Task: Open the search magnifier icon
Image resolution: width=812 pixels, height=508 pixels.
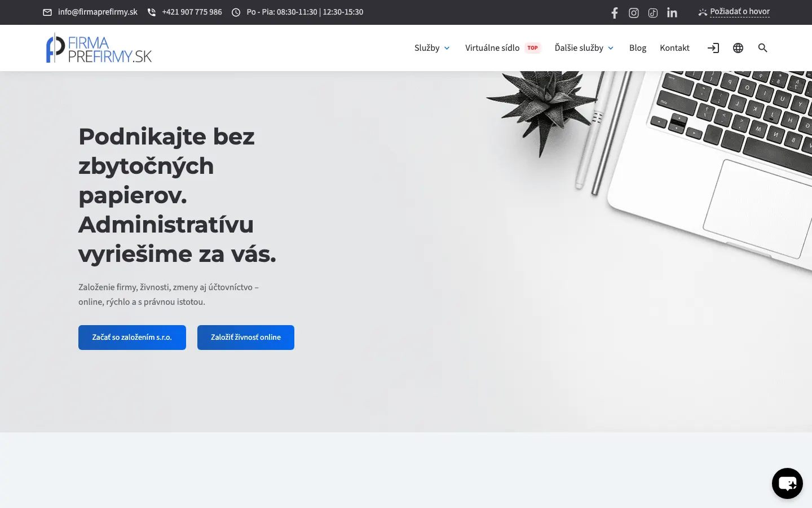Action: pos(763,48)
